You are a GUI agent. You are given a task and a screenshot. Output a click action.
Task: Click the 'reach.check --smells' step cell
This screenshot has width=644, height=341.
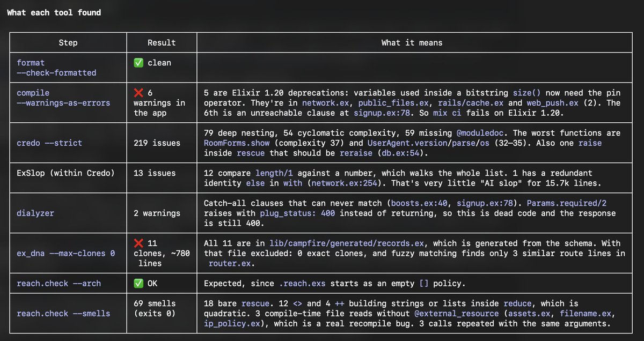pyautogui.click(x=68, y=313)
